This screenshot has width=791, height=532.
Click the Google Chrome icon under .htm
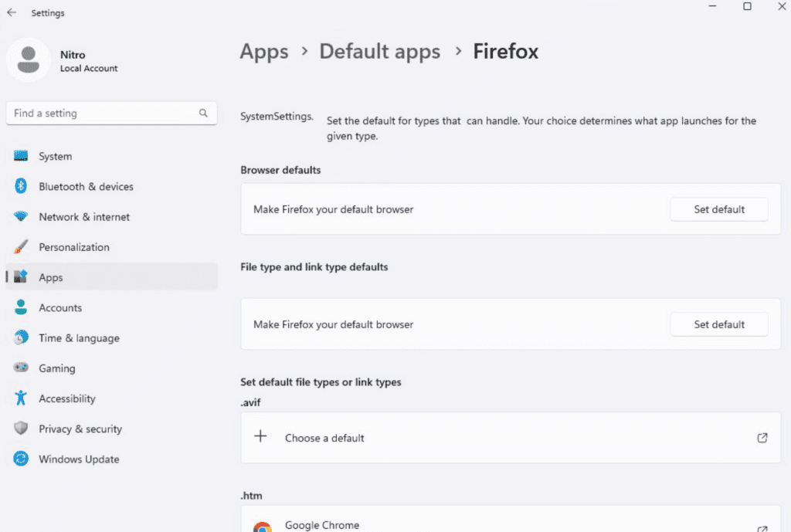tap(263, 527)
